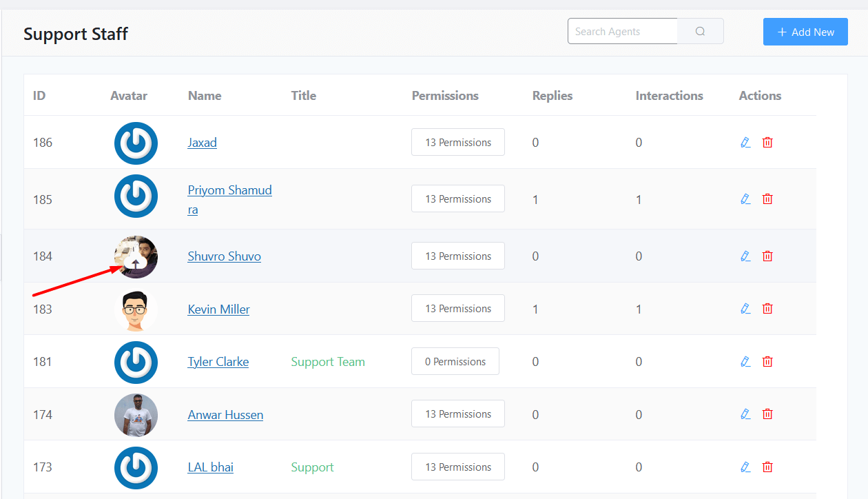
Task: Focus the Search Agents input field
Action: (x=623, y=32)
